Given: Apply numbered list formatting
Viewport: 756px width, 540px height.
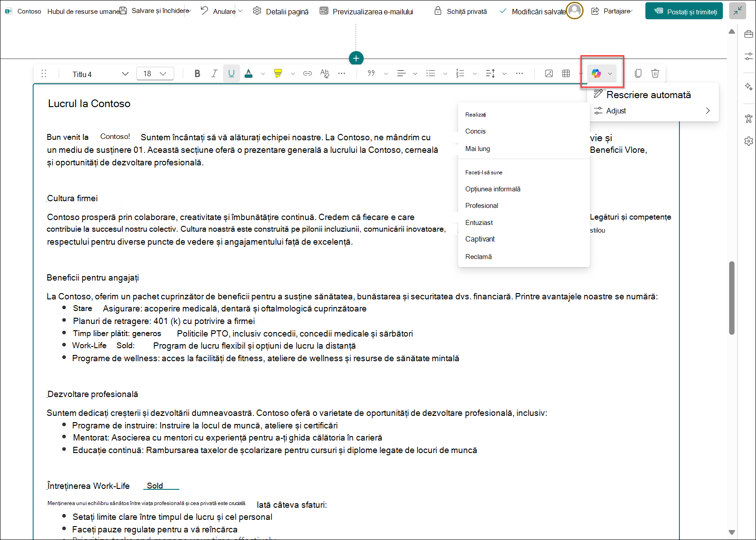Looking at the screenshot, I should [x=460, y=73].
